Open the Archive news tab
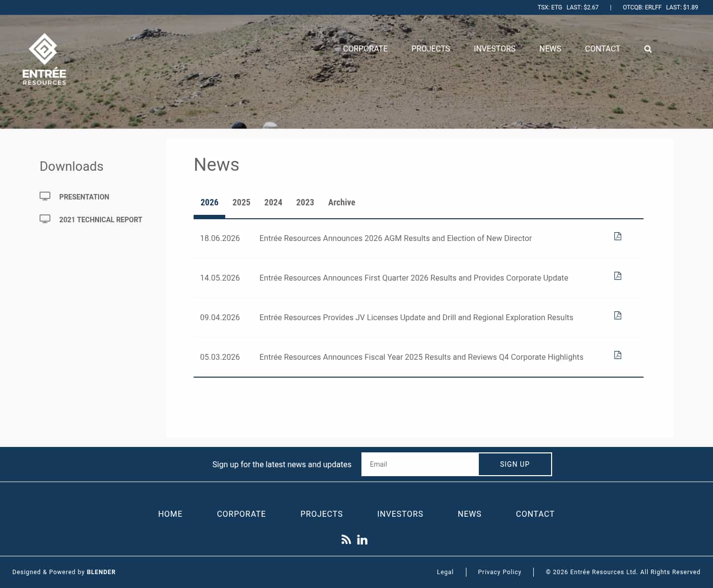 342,202
